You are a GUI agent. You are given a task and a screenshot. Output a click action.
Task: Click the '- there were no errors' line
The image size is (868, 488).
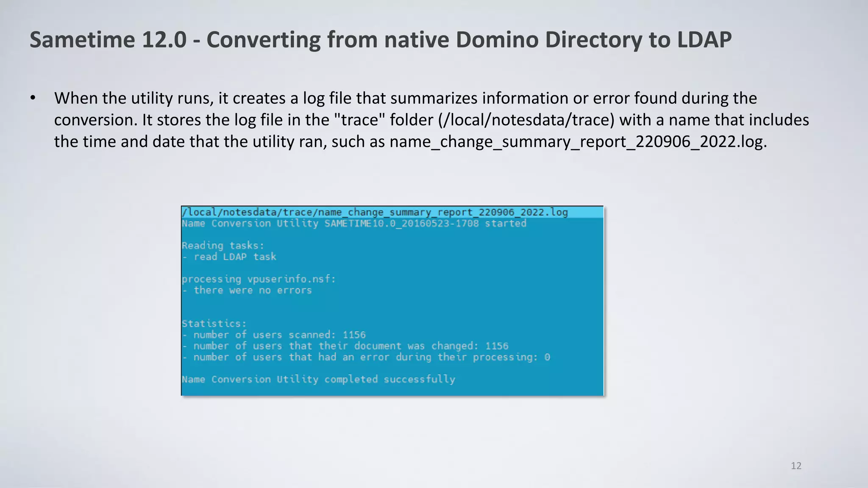tap(247, 291)
